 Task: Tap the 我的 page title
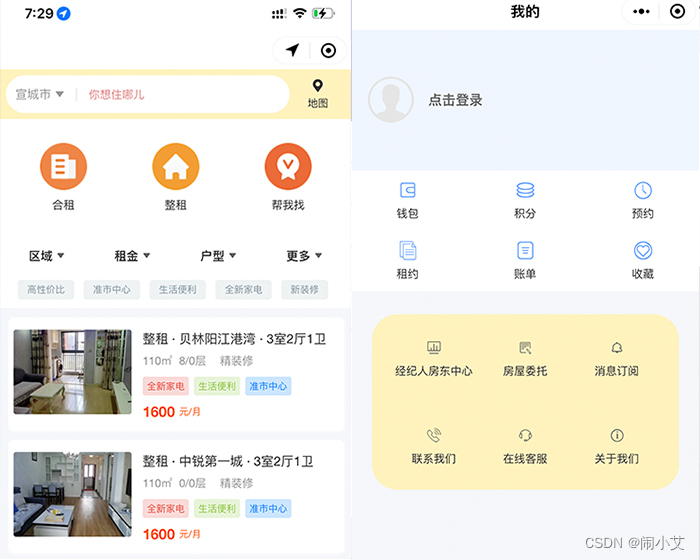point(525,12)
